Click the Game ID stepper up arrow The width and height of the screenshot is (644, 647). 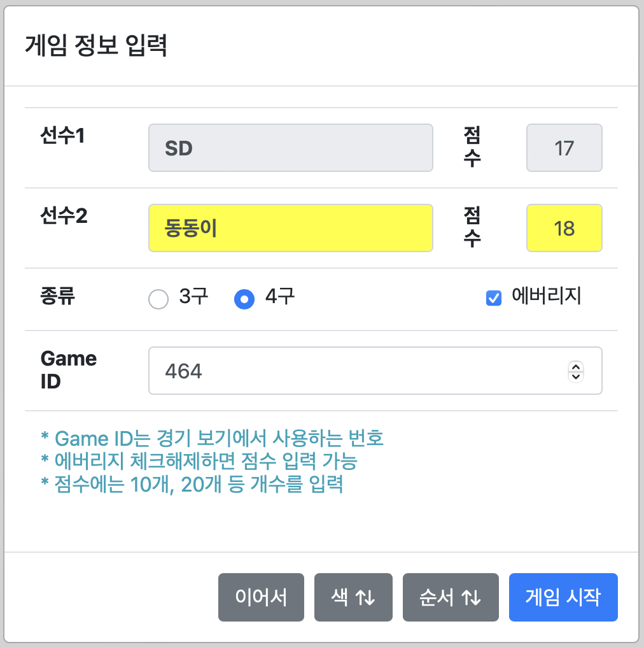[576, 366]
